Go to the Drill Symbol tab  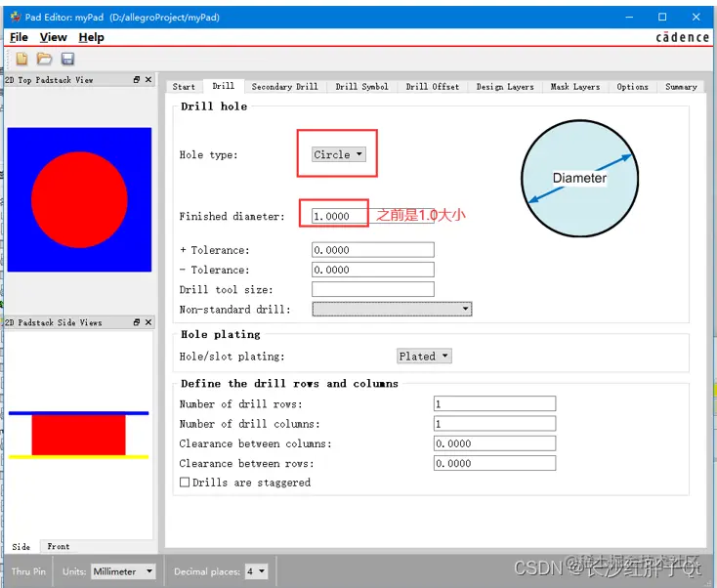pyautogui.click(x=361, y=86)
